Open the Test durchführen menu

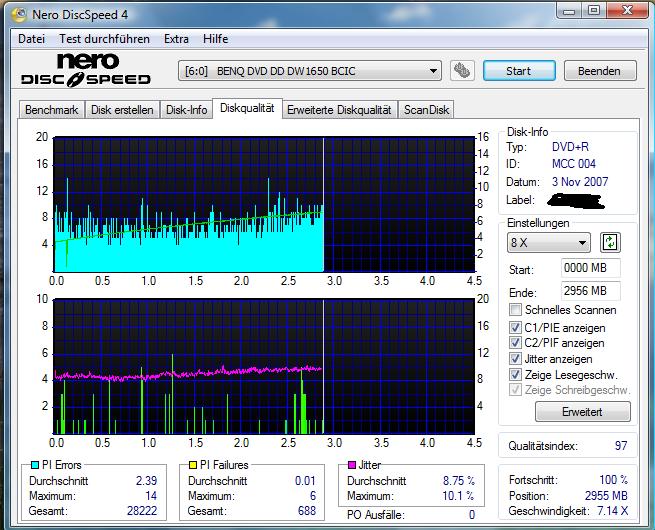[104, 39]
